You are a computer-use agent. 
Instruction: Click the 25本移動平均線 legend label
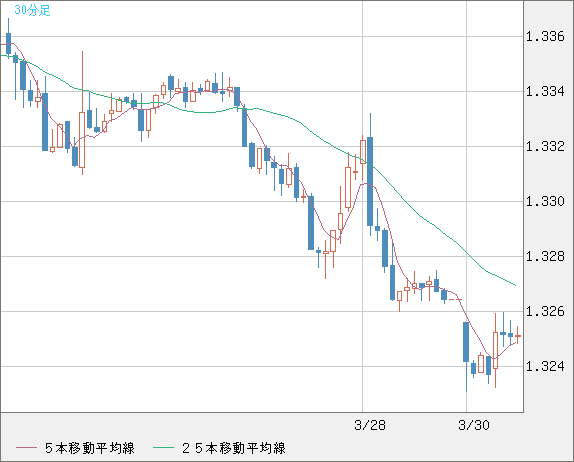(x=234, y=448)
